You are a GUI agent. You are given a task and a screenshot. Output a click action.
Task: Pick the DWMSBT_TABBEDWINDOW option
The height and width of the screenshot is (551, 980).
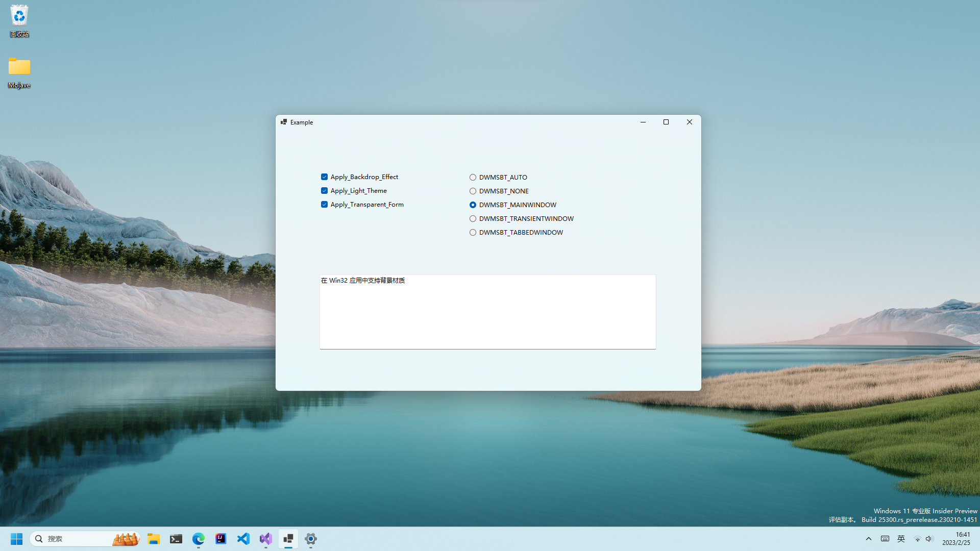click(x=473, y=233)
